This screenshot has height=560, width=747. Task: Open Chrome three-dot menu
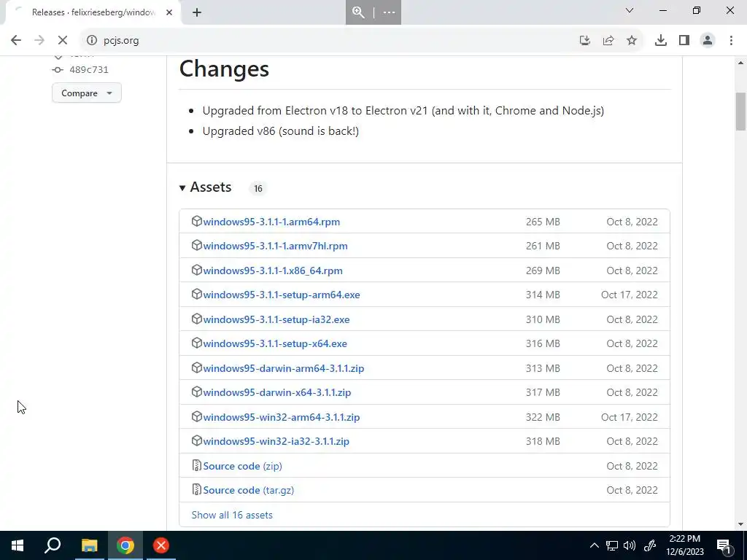[x=731, y=41]
